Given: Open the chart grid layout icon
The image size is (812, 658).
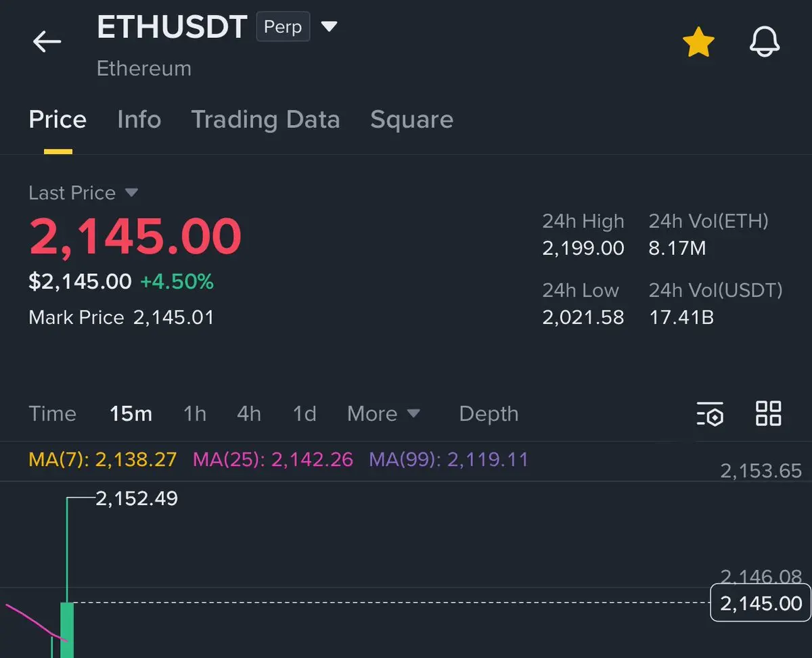Looking at the screenshot, I should tap(769, 413).
